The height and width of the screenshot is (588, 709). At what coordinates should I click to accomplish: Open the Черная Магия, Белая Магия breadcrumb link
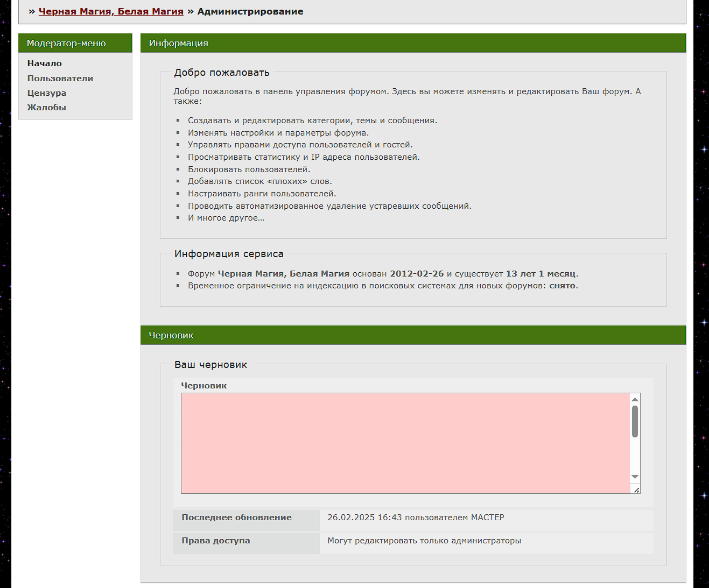[x=111, y=11]
